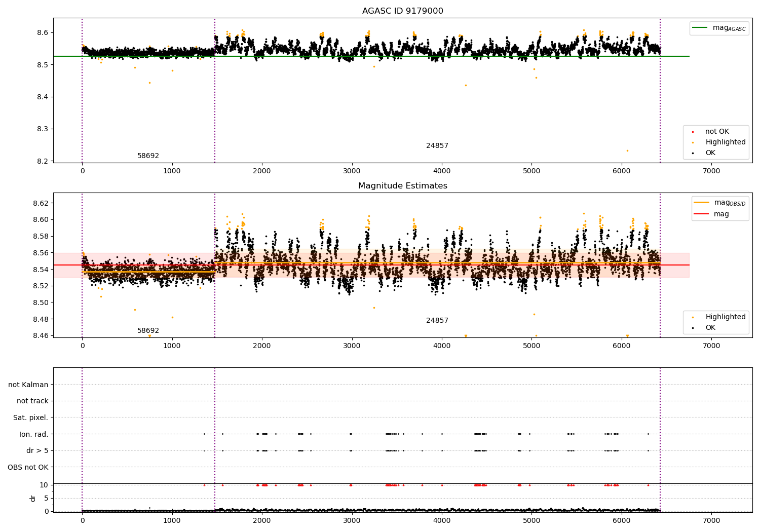Screen dimensions: 760x532
Task: Click the 'dr' y-axis label in bottom plot
Action: point(33,498)
